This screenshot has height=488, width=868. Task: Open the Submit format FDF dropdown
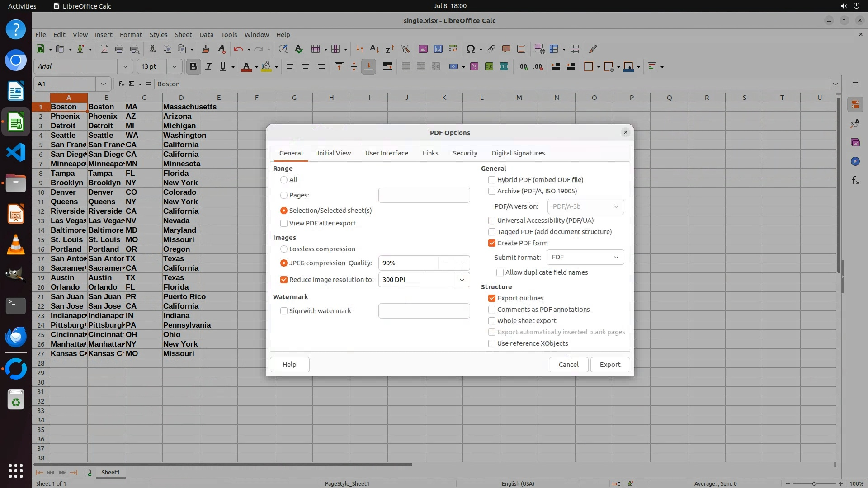[x=585, y=257]
